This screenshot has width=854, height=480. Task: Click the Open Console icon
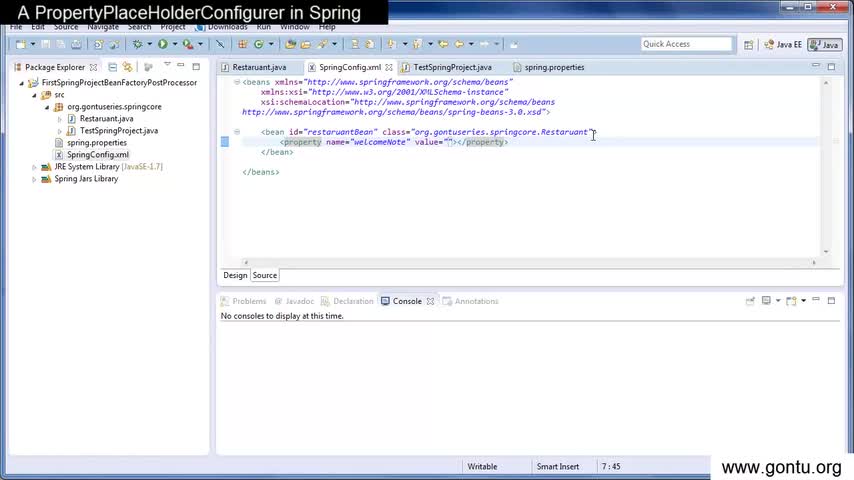tap(791, 301)
